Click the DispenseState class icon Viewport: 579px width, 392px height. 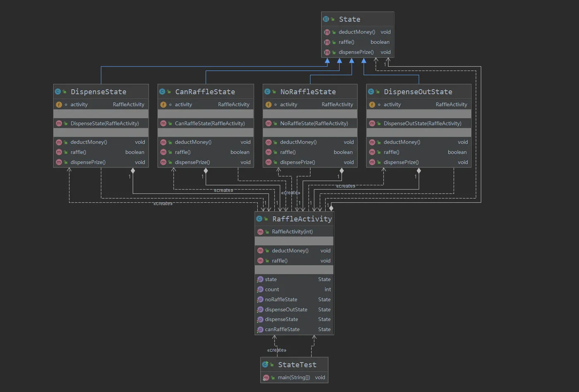58,92
